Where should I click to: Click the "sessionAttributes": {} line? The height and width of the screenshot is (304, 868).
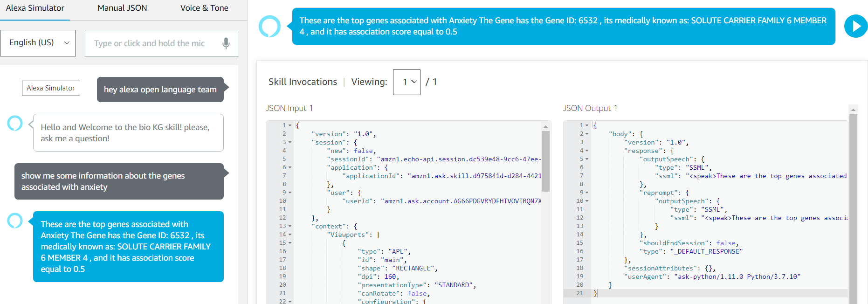point(670,268)
